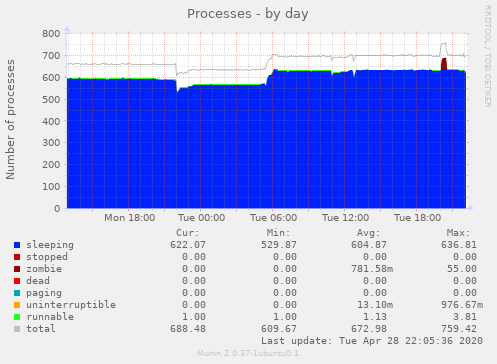This screenshot has width=497, height=364.
Task: Click the gray total legend swatch
Action: point(17,329)
